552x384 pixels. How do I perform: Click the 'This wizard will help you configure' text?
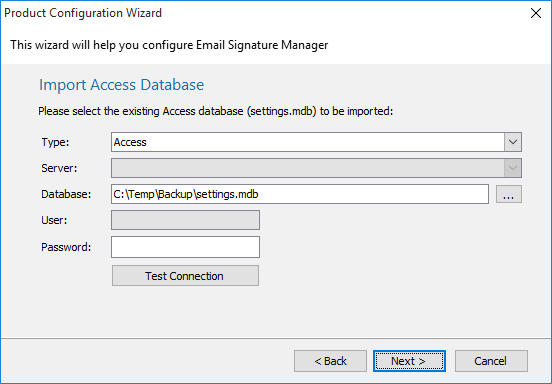pos(169,45)
